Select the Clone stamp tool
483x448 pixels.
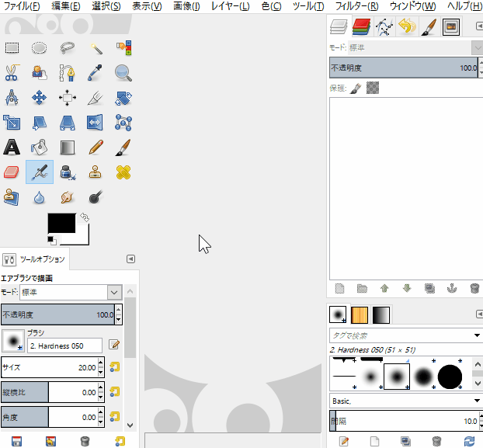96,172
